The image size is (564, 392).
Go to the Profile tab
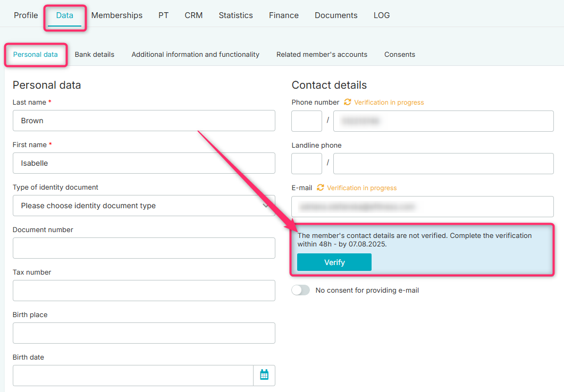tap(26, 15)
